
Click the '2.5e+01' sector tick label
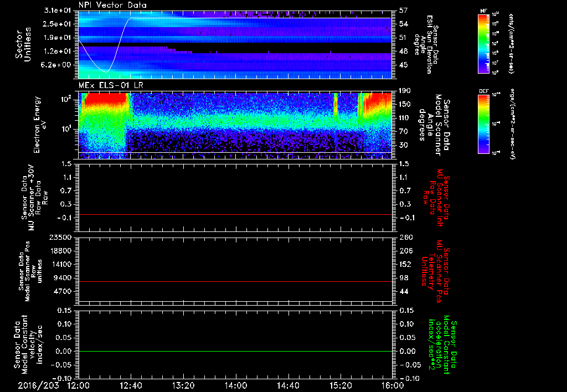tap(58, 24)
